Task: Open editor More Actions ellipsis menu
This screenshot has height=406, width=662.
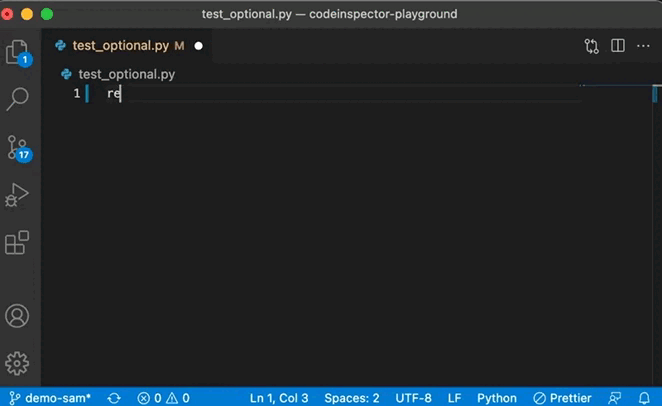Action: point(644,46)
